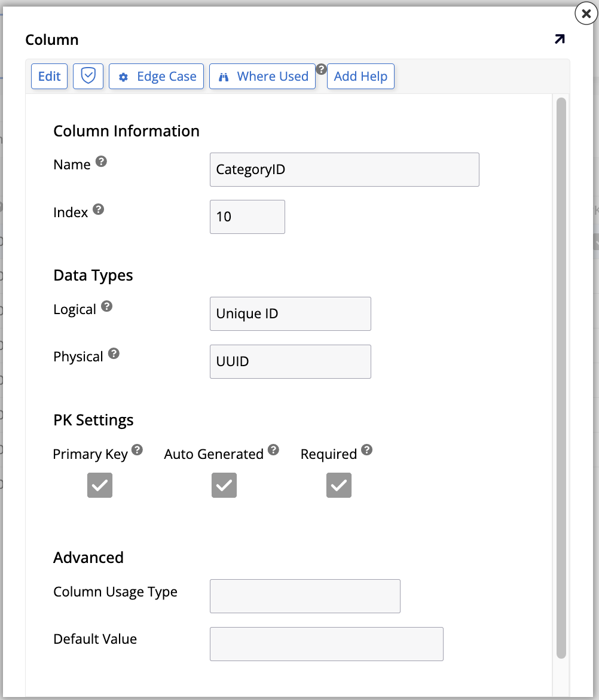Image resolution: width=599 pixels, height=700 pixels.
Task: Click the shield checkmark icon beside Edit
Action: pos(88,76)
